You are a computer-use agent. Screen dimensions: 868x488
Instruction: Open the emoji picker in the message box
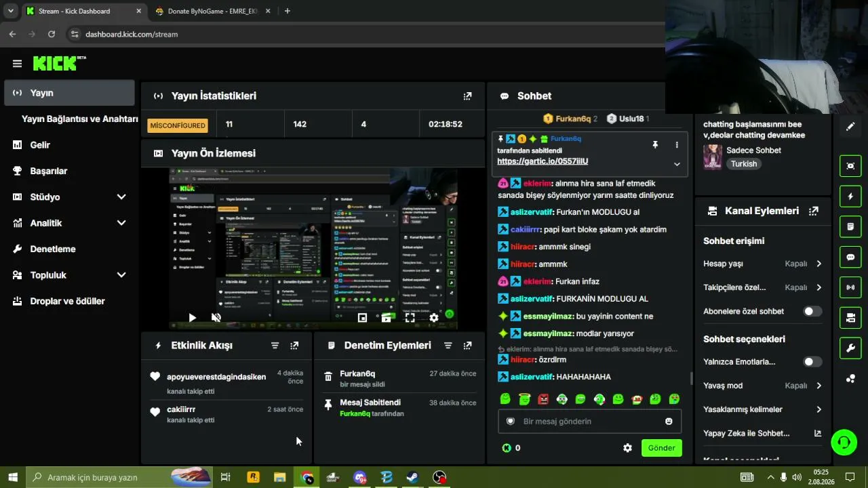[x=669, y=422]
